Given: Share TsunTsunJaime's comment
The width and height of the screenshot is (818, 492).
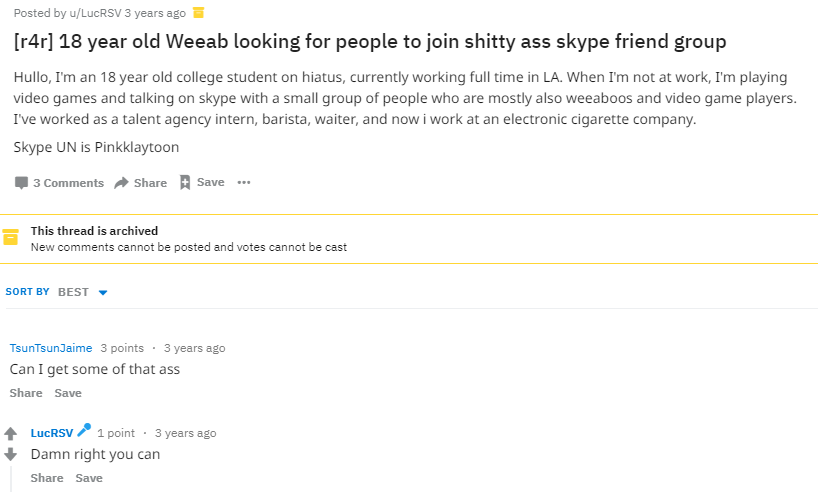Looking at the screenshot, I should coord(26,393).
